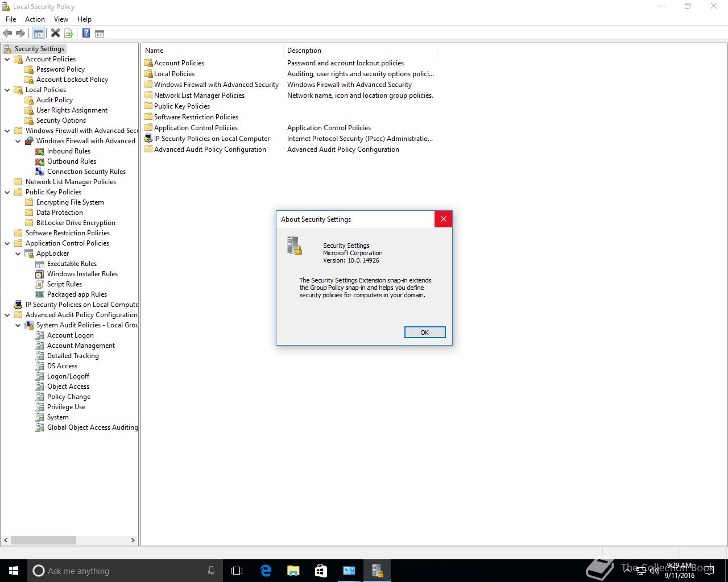Collapse the System Audit Policies node
This screenshot has width=728, height=582.
point(18,325)
